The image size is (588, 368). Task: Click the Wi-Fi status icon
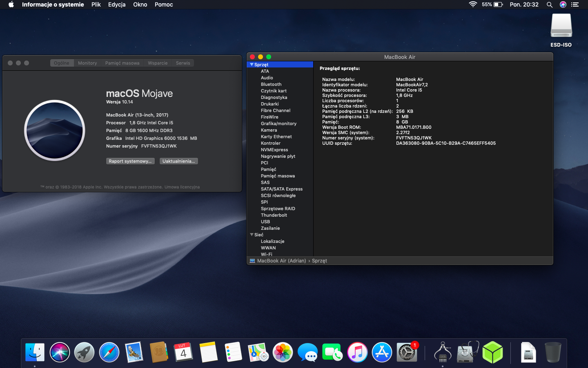point(473,4)
